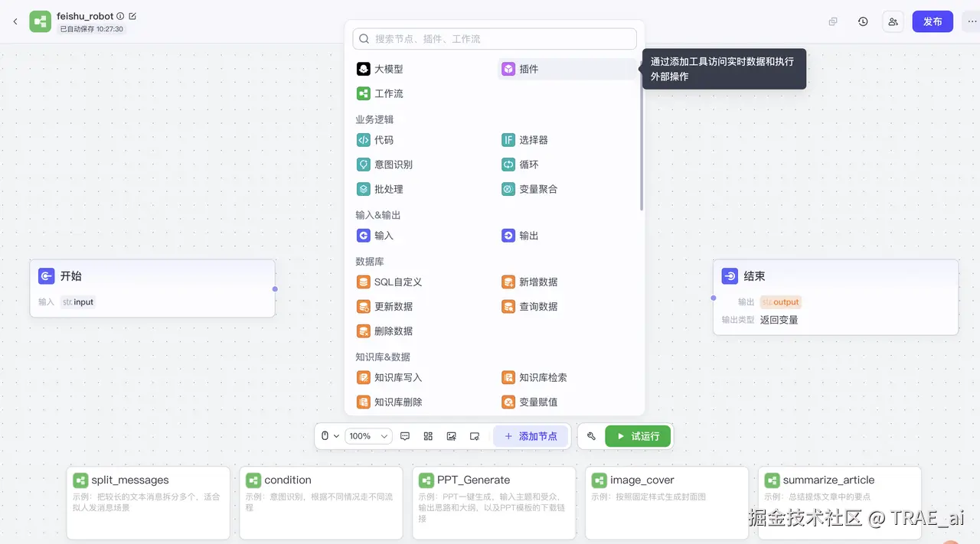This screenshot has width=980, height=544.
Task: Edit workflow name with the pencil icon
Action: [x=132, y=16]
